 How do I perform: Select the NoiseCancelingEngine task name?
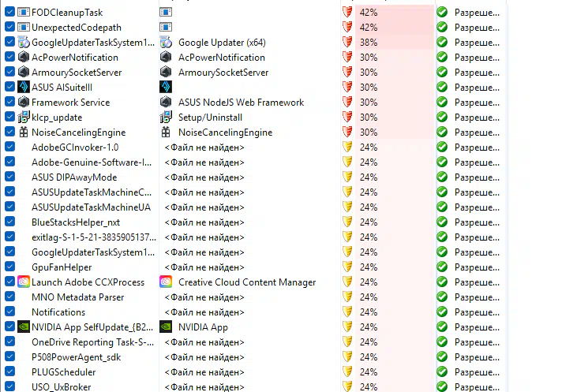78,133
